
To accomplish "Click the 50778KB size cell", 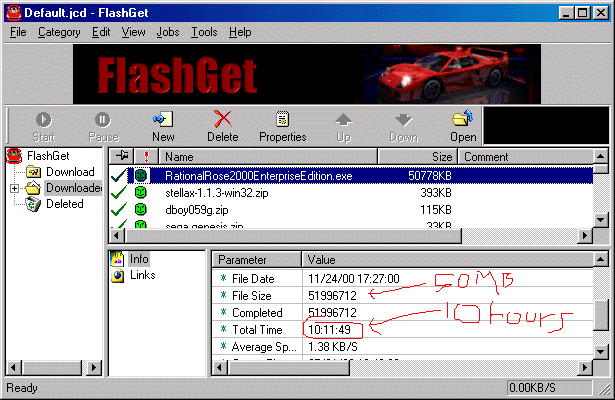I will pos(430,176).
